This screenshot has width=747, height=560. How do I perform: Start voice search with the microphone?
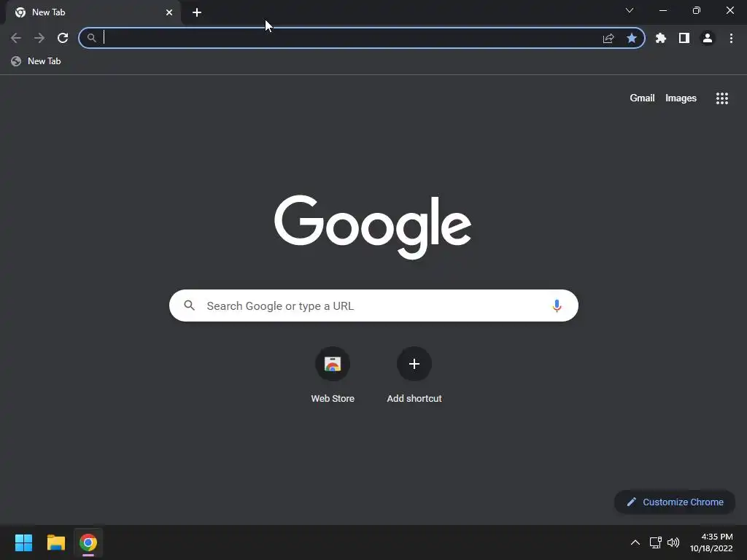[557, 306]
